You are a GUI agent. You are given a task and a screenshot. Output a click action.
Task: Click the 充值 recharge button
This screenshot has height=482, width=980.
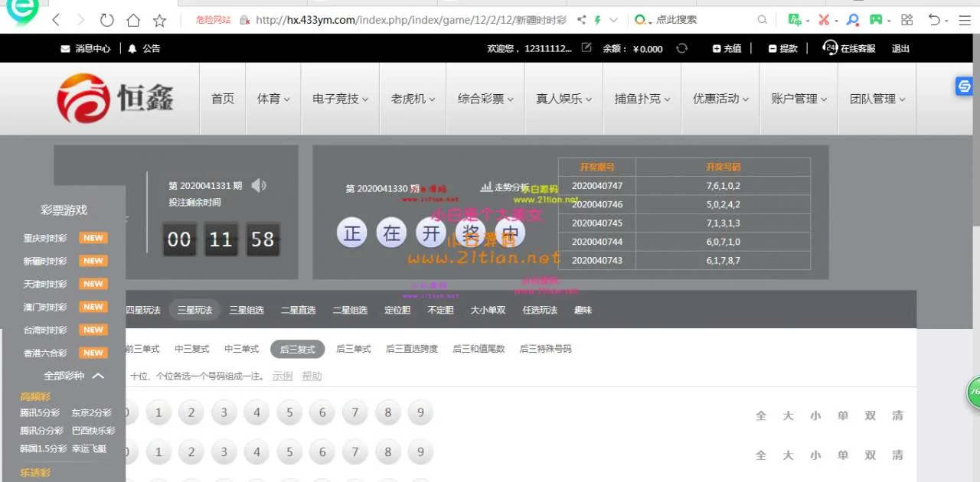click(x=727, y=48)
